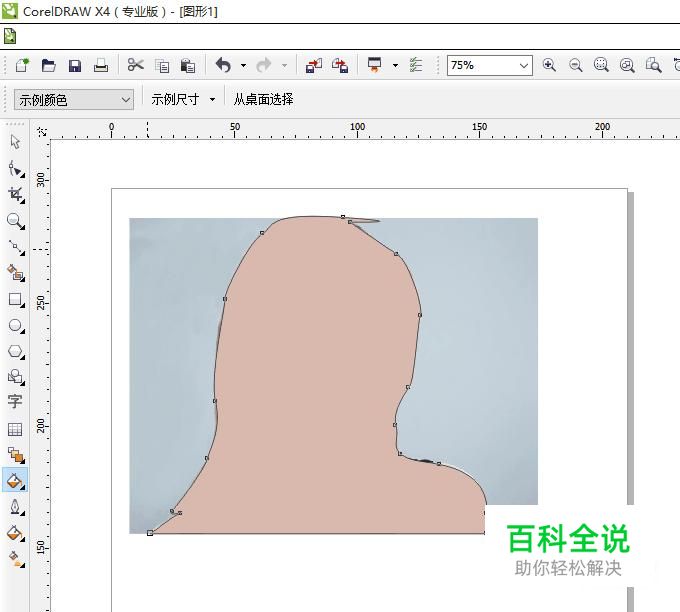Click the Zoom to page icon
Viewport: 680px width, 612px height.
tap(653, 65)
